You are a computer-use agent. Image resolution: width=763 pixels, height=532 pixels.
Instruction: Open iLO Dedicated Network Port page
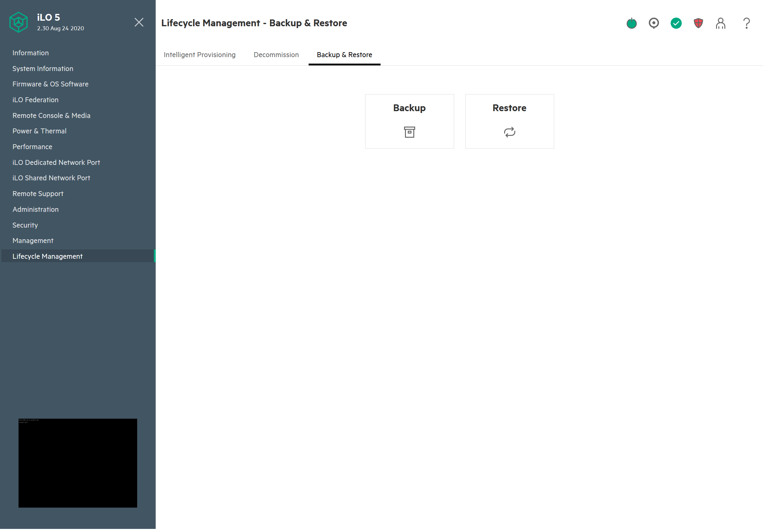(56, 162)
